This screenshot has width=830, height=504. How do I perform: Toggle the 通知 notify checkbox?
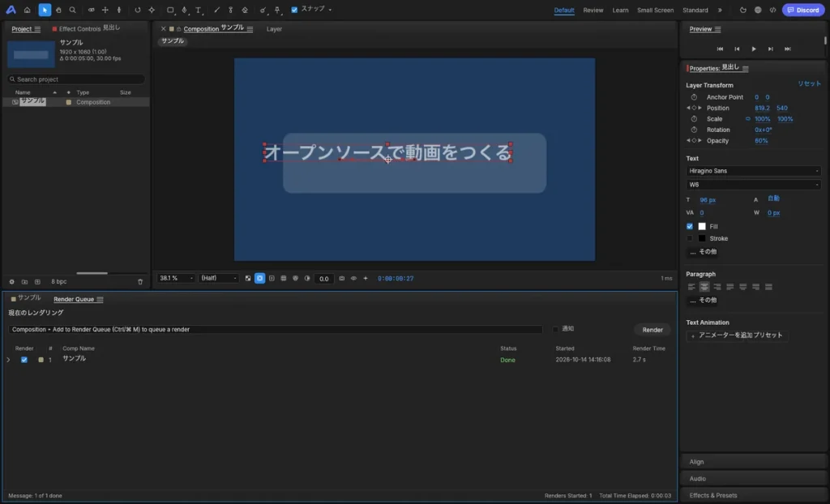coord(555,329)
